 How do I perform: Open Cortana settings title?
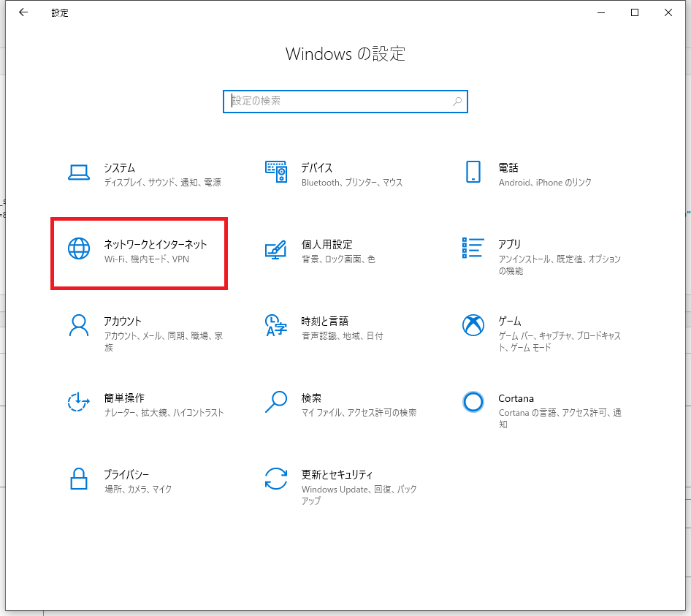coord(516,398)
